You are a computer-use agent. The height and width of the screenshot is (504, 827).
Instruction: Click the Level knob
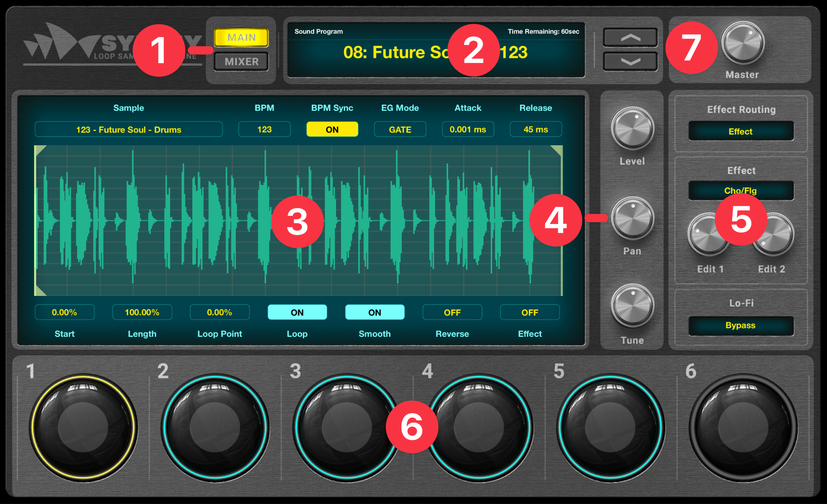pos(632,128)
